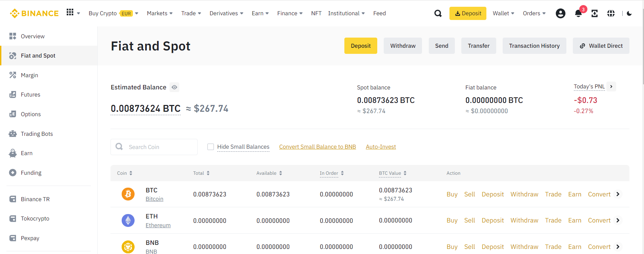Open the Feed menu item

[379, 14]
